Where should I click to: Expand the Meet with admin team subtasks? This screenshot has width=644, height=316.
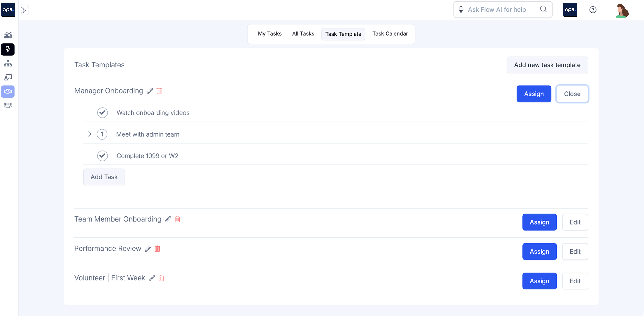(x=90, y=134)
